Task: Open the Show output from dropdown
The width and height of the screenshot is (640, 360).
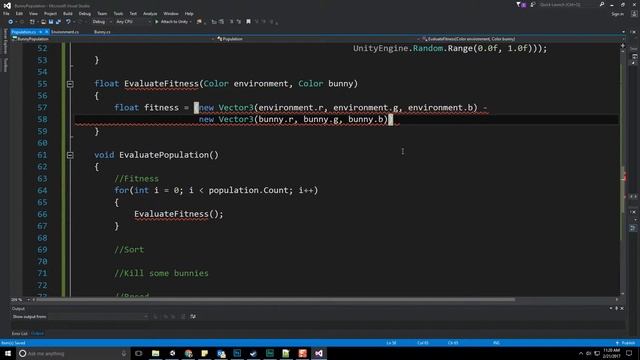Action: click(x=98, y=316)
